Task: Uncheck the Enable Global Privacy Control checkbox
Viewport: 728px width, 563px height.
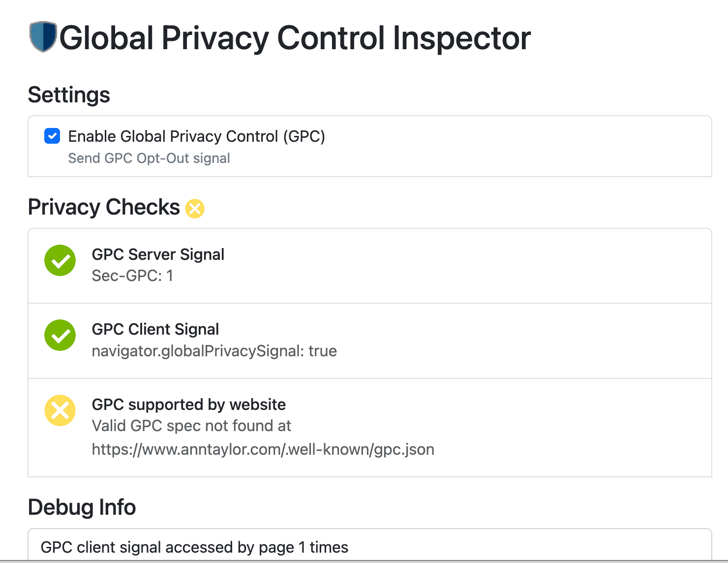Action: [x=52, y=136]
